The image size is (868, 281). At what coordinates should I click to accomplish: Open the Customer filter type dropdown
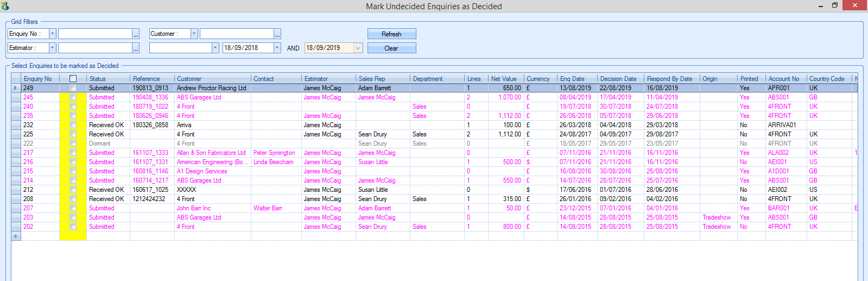coord(194,34)
